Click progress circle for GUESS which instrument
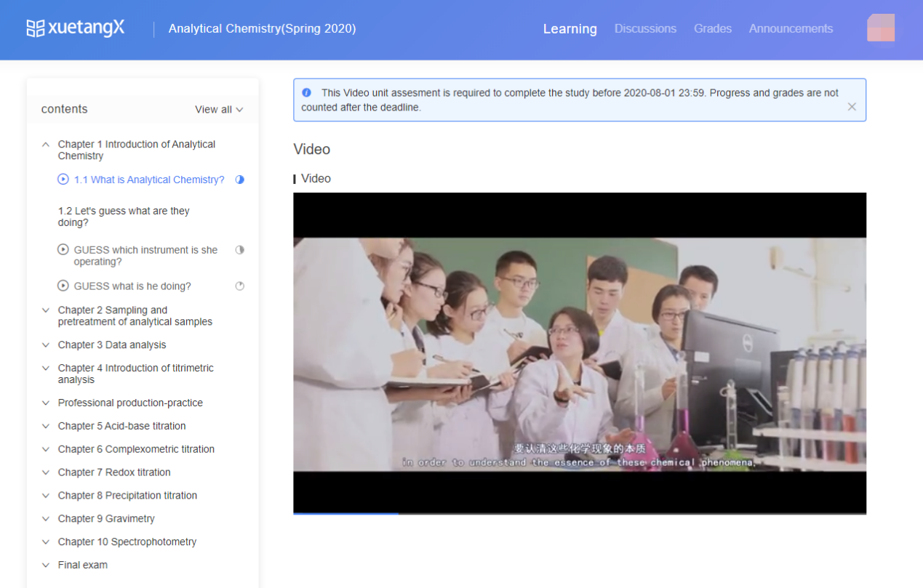The image size is (923, 588). (x=240, y=250)
